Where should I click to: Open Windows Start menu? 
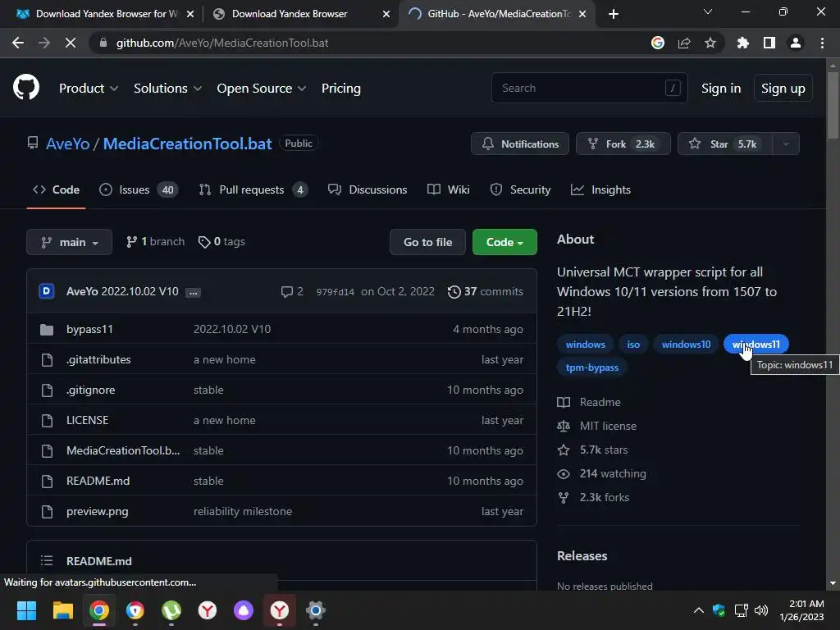click(x=26, y=610)
